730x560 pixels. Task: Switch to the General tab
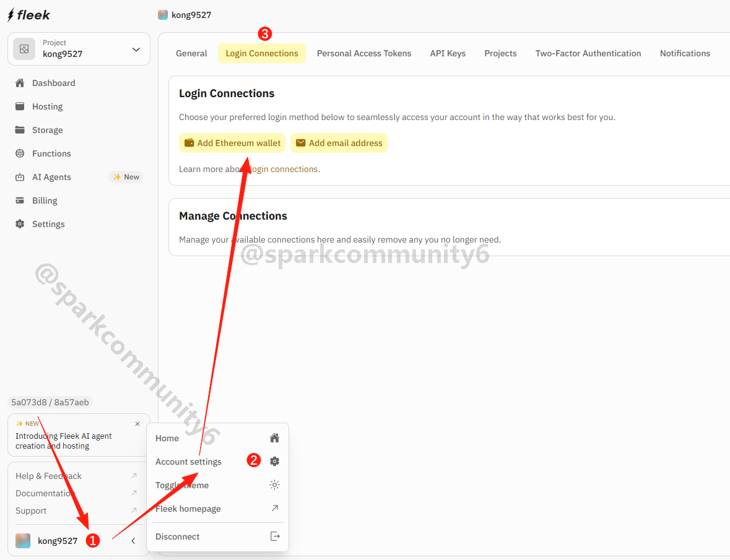click(x=191, y=53)
